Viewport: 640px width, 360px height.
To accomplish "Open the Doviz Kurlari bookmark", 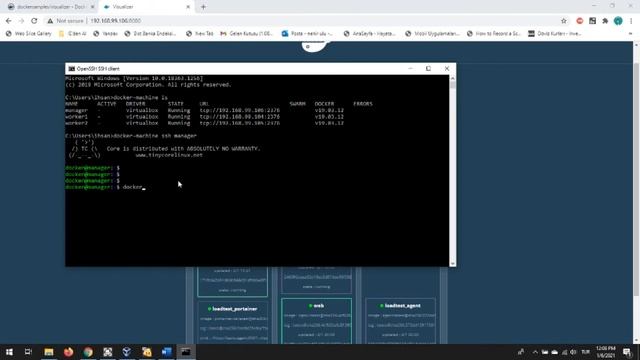I will click(x=554, y=34).
